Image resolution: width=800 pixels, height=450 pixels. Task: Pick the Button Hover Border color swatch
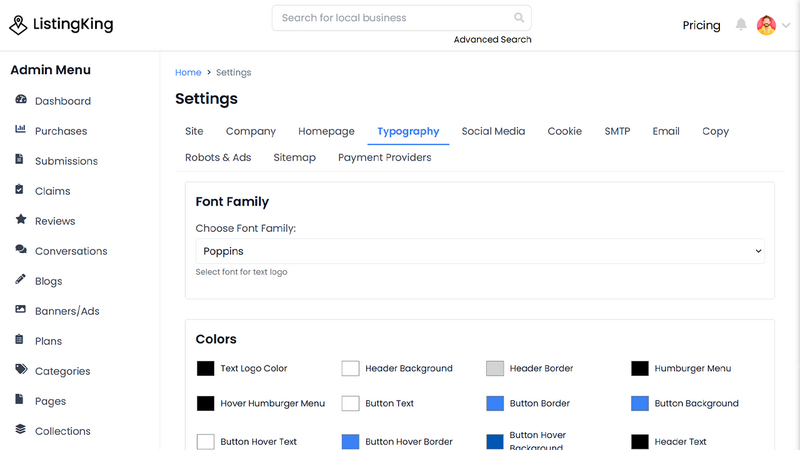pyautogui.click(x=351, y=442)
